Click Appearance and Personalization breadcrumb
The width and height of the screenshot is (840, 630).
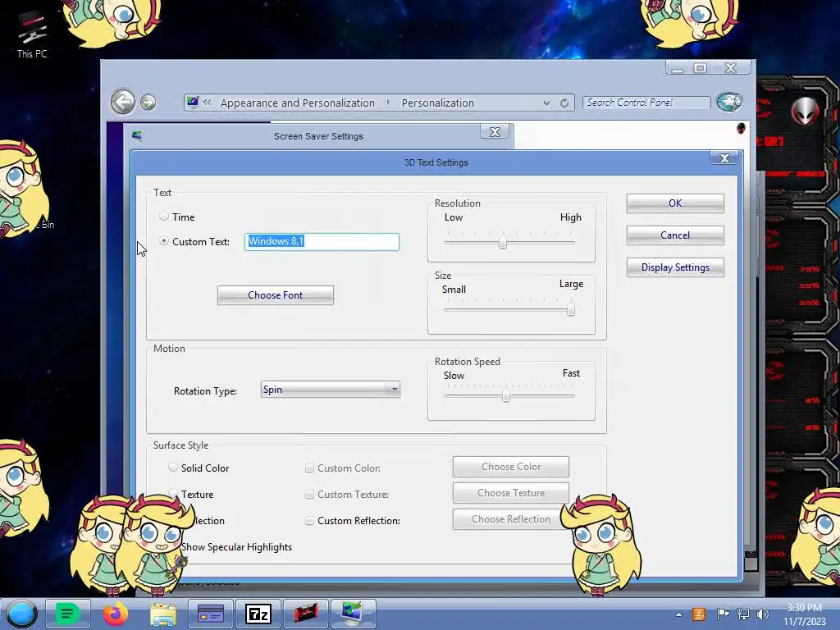click(297, 103)
